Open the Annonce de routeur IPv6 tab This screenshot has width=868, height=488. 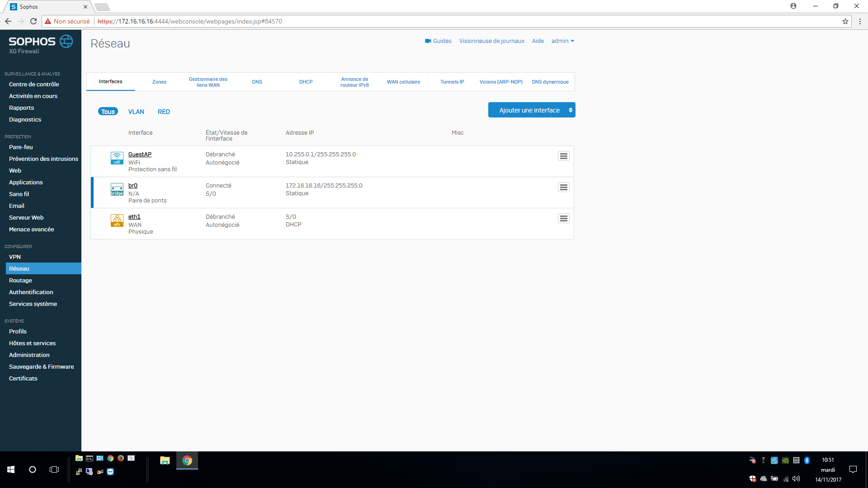(x=354, y=82)
